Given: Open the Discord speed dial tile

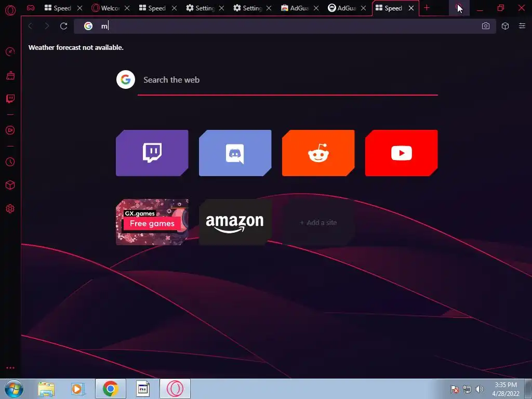Looking at the screenshot, I should (235, 153).
